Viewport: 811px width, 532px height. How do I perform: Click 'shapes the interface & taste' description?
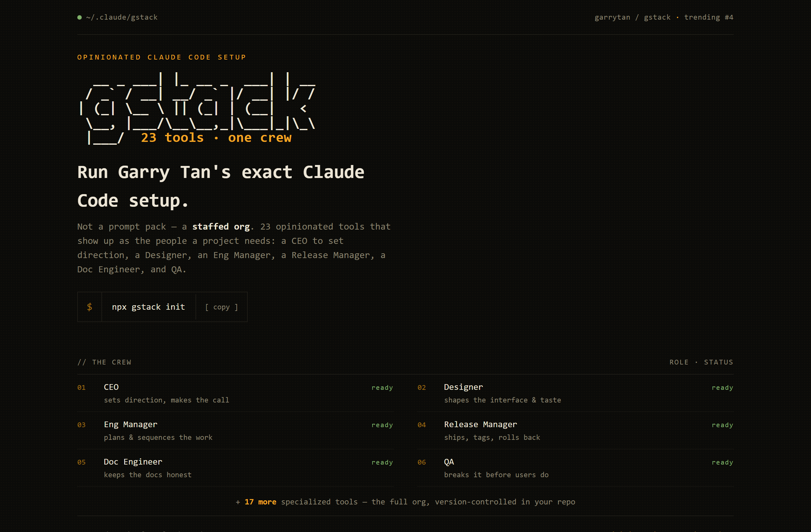[503, 400]
